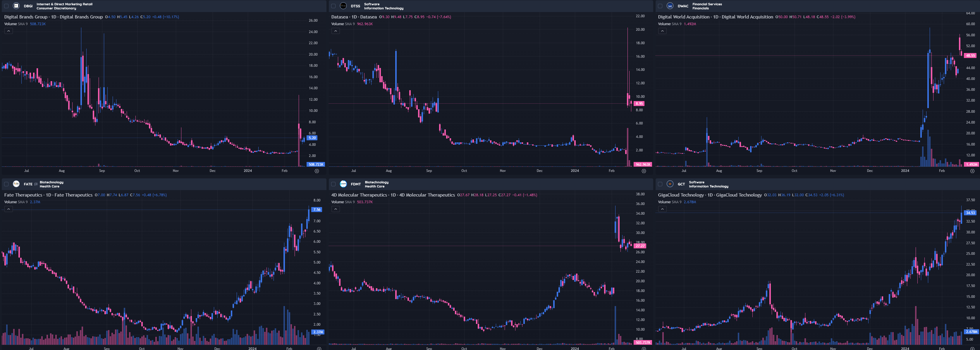Screen dimensions: 980x350
Task: Tick the GCT selection checkbox
Action: (x=660, y=184)
